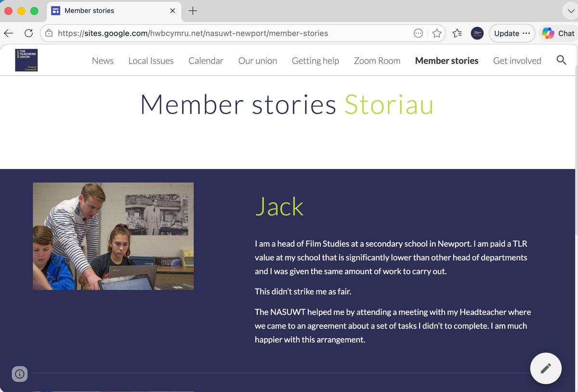Click the green maximize window button

(x=34, y=11)
